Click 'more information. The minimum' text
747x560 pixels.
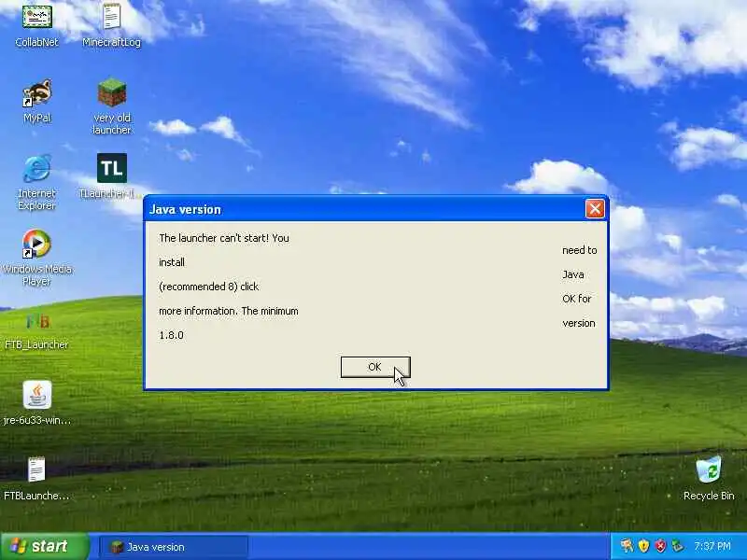(229, 311)
